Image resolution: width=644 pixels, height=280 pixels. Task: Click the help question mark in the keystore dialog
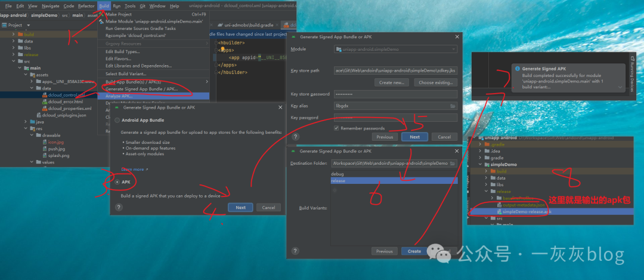point(295,137)
